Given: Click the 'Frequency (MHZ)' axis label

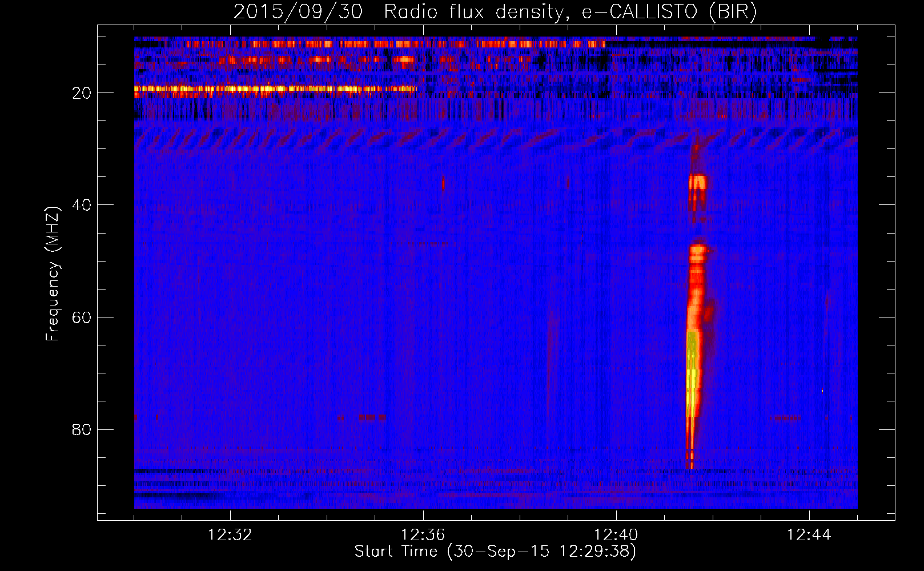Looking at the screenshot, I should [53, 274].
